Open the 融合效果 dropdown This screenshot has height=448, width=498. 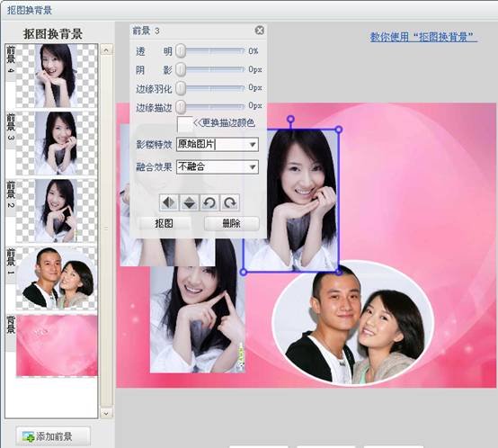[x=218, y=166]
